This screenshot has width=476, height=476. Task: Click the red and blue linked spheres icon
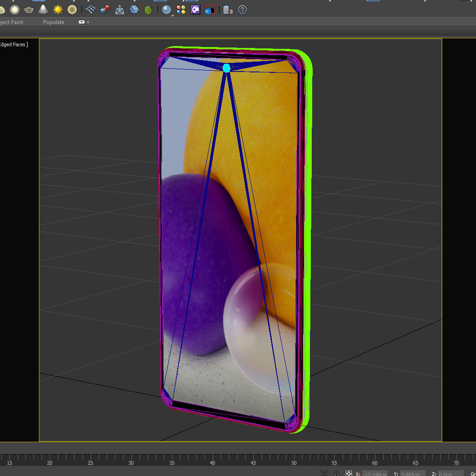tap(105, 10)
